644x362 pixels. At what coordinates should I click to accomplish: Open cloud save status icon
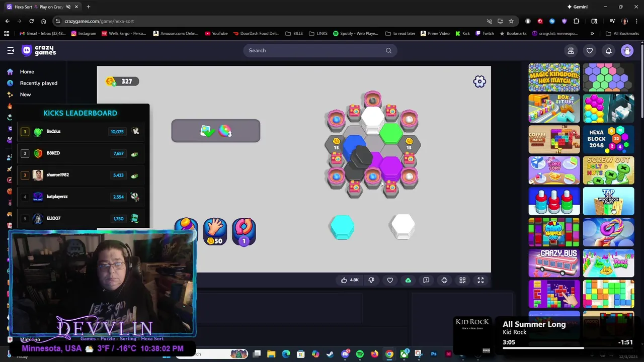408,280
